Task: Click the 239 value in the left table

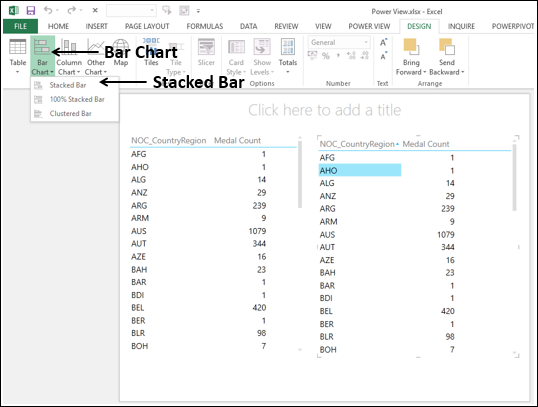Action: coord(259,206)
